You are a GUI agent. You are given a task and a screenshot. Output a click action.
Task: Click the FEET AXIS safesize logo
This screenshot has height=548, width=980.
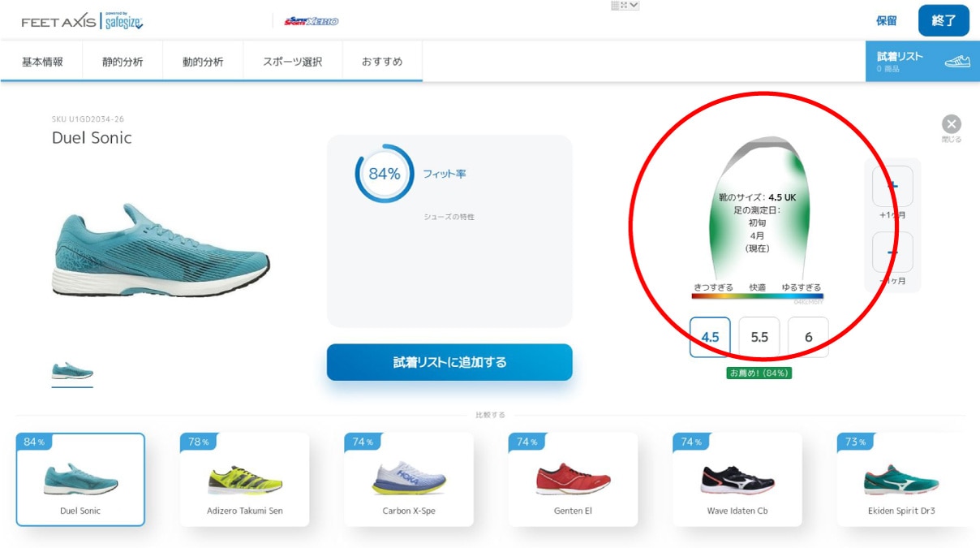pos(82,21)
